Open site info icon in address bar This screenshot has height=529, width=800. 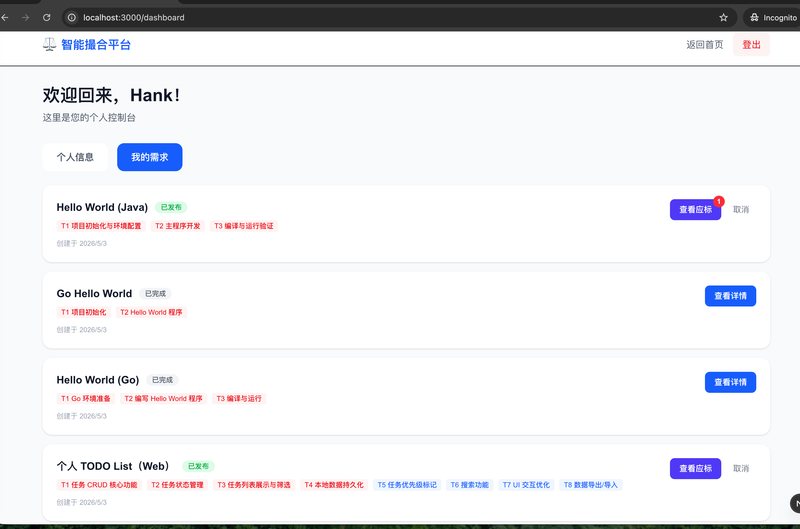(72, 17)
